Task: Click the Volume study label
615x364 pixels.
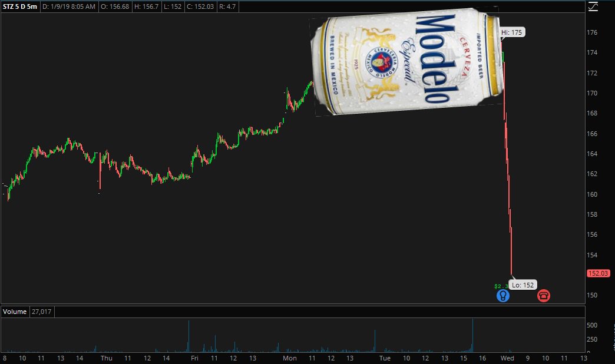Action: [x=15, y=312]
